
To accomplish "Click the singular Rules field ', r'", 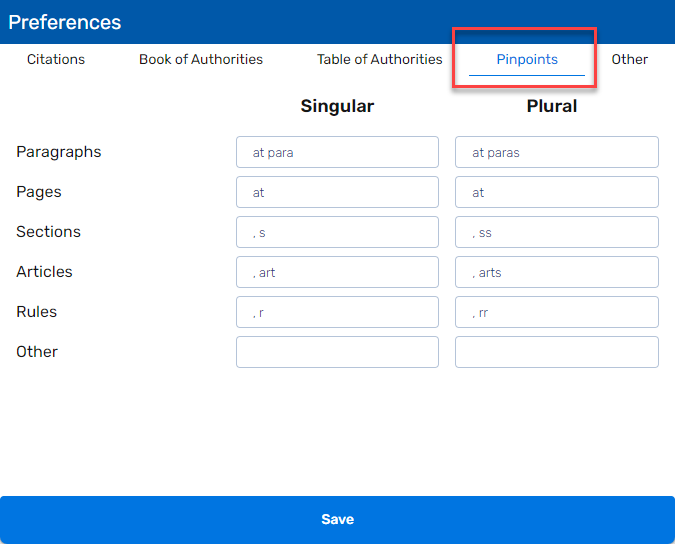I will (338, 312).
